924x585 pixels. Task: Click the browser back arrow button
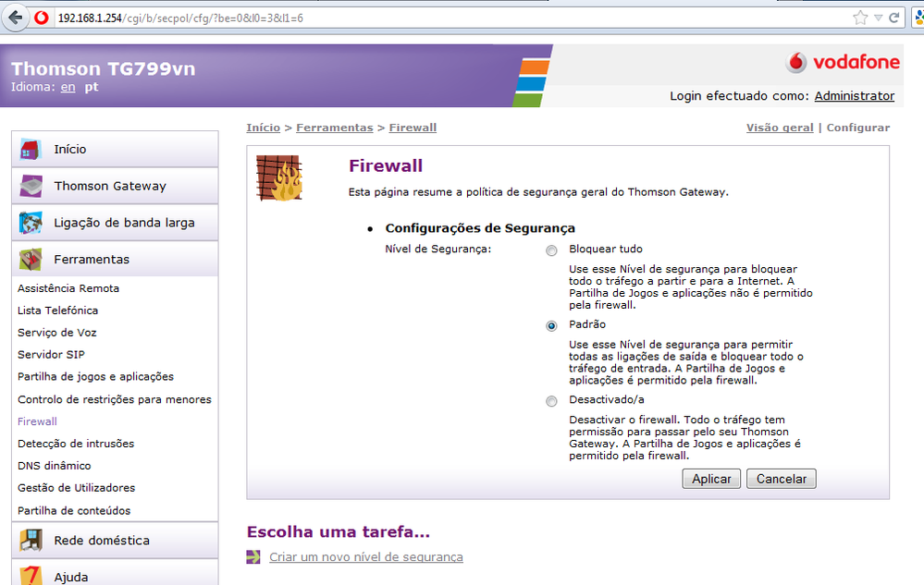[16, 18]
